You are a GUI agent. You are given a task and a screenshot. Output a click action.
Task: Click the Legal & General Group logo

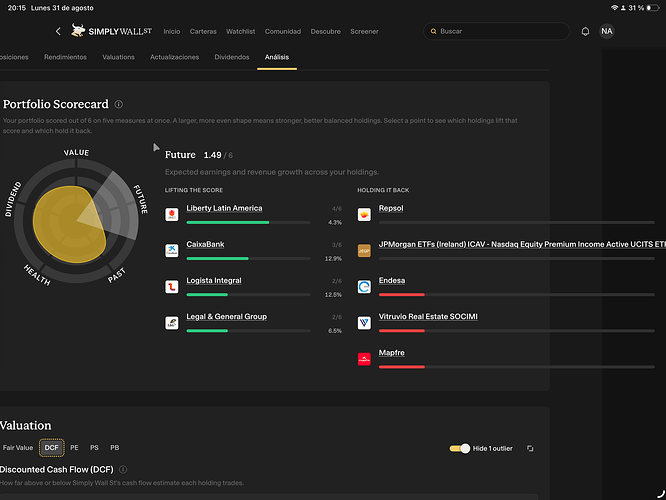coord(172,323)
